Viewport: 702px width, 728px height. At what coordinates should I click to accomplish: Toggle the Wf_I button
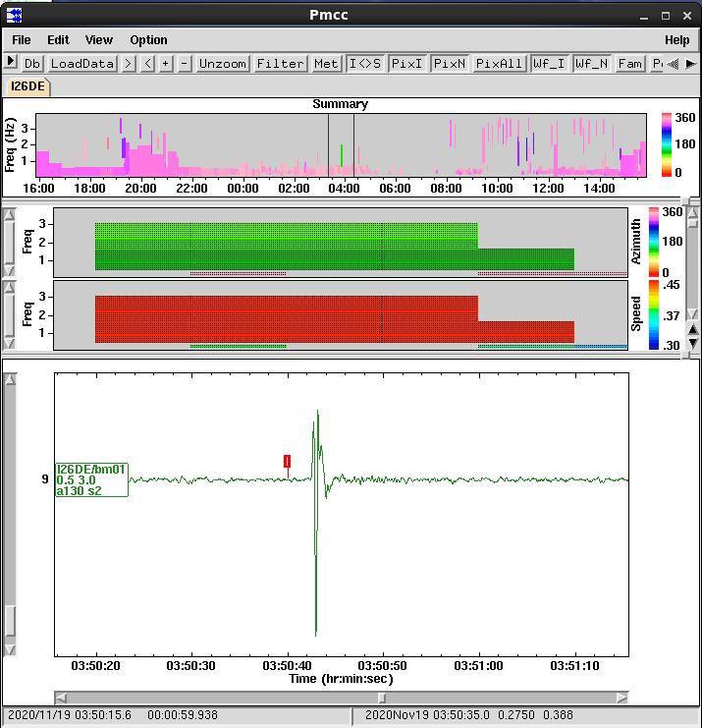[550, 64]
